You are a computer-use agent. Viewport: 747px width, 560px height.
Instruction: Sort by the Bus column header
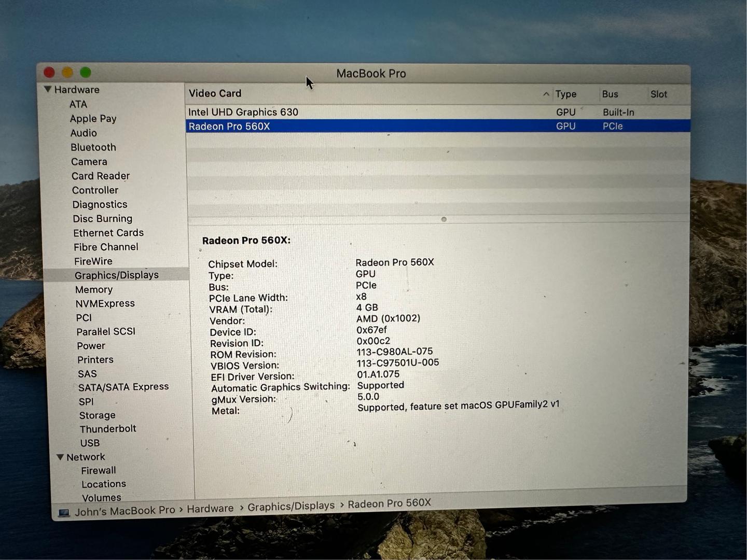(610, 94)
